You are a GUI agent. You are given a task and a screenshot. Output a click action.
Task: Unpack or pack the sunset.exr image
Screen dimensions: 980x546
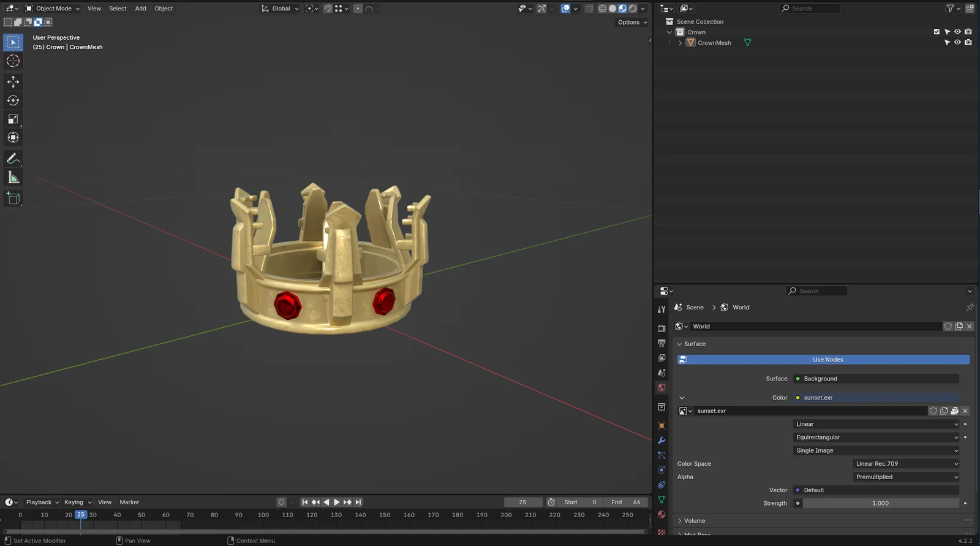954,411
